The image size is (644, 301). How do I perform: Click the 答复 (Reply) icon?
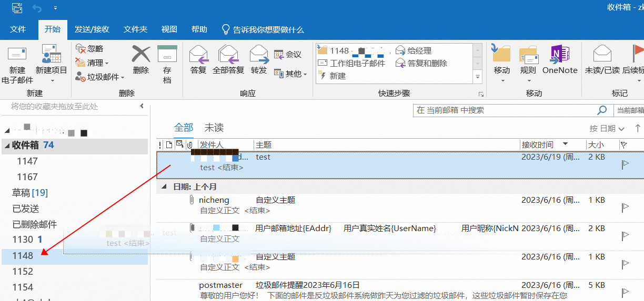tap(198, 54)
